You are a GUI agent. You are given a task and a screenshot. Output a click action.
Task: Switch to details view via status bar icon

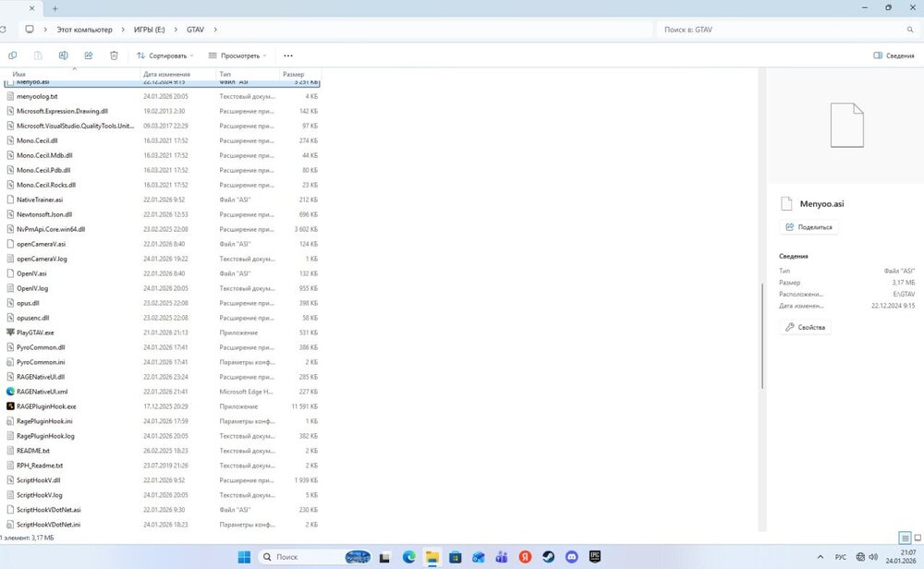(903, 537)
